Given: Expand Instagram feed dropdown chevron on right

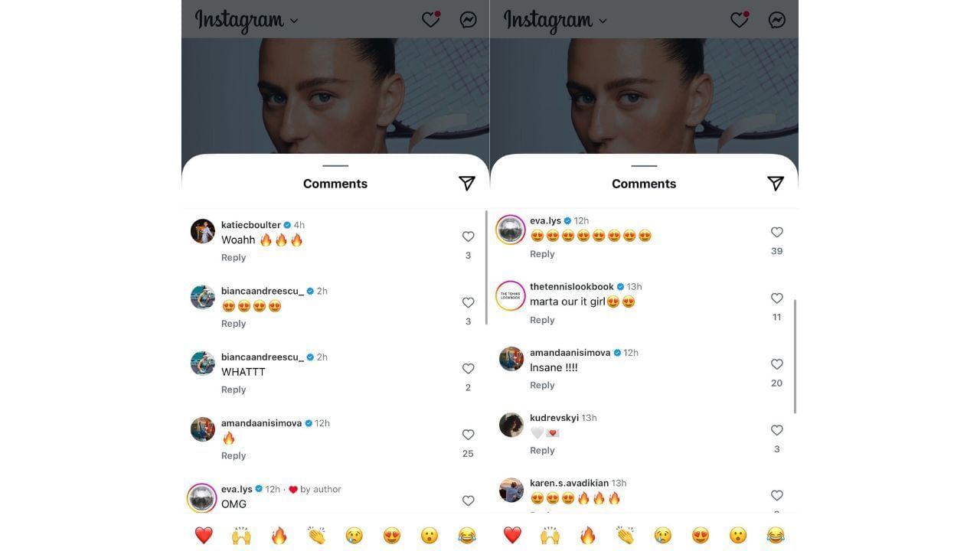Looking at the screenshot, I should point(603,21).
